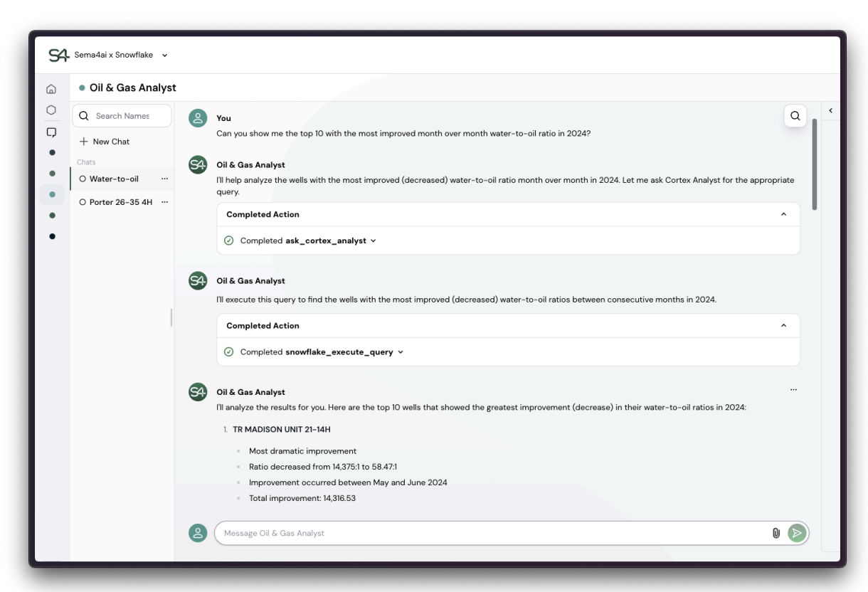
Task: Start a New Chat
Action: [104, 141]
